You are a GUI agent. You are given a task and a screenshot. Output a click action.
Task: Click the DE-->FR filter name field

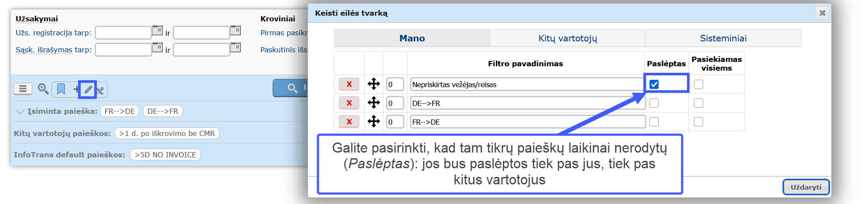click(528, 103)
